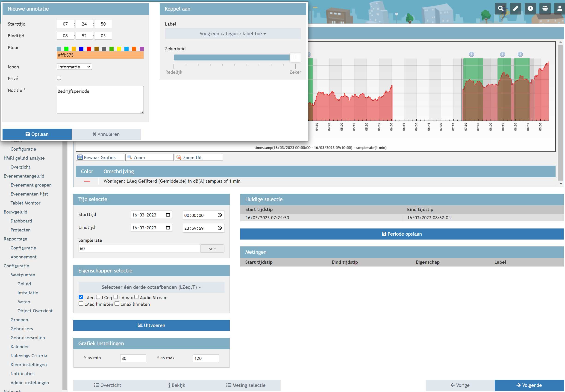Open the clock history icon in header
This screenshot has width=565, height=392.
point(530,9)
